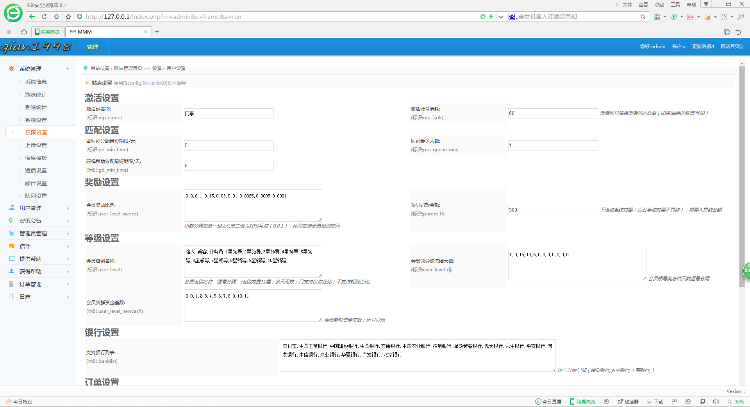Viewport: 750px width, 407px height.
Task: Click the left textarea under 奖励设置
Action: pos(253,206)
